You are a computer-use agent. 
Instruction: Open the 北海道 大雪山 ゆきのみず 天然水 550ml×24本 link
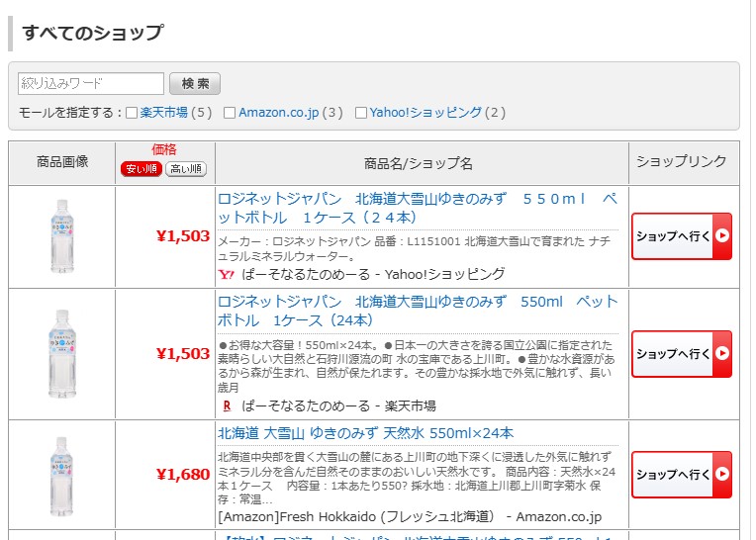click(365, 433)
